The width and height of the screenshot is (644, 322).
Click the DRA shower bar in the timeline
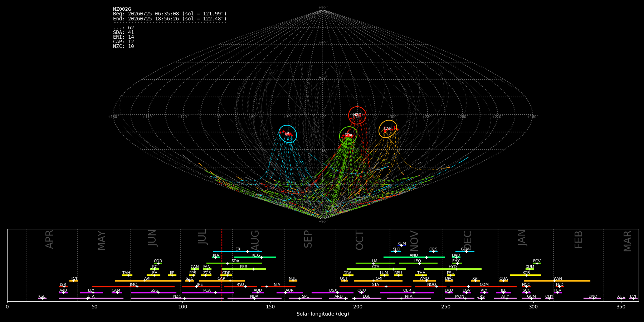pos(348,275)
